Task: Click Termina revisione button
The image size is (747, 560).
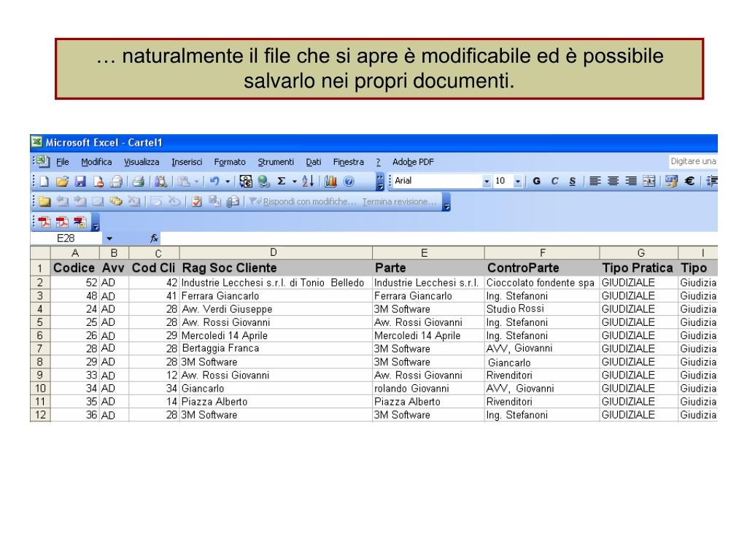Action: pyautogui.click(x=399, y=202)
